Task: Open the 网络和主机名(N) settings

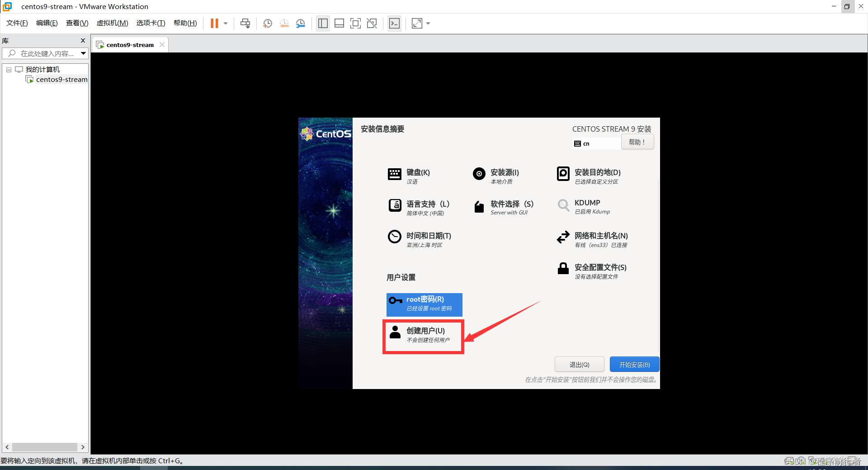Action: (593, 239)
